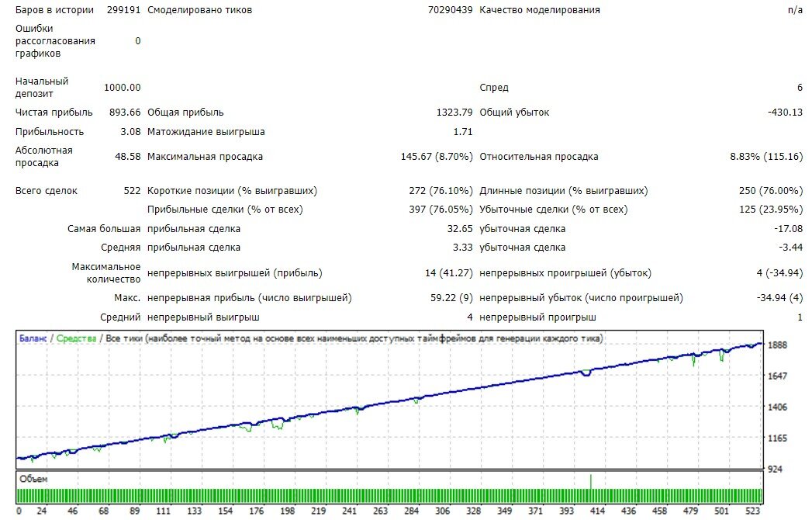This screenshot has height=520, width=812.
Task: Click the 924 balance axis label
Action: point(776,470)
